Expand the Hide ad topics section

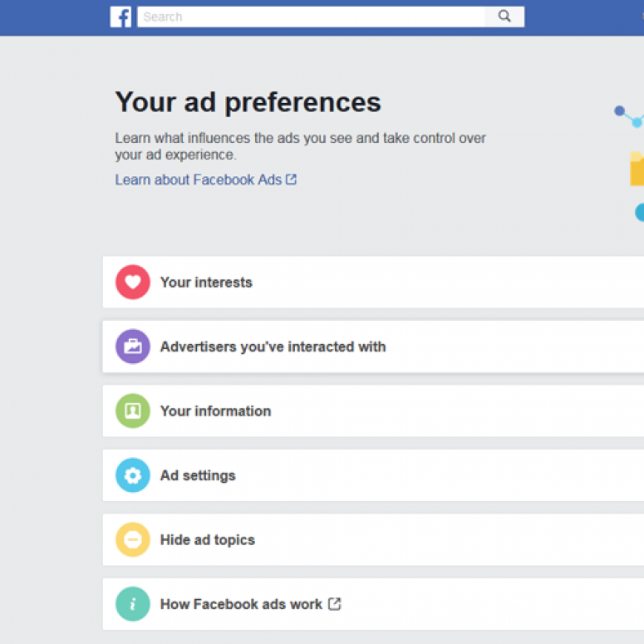click(x=373, y=539)
